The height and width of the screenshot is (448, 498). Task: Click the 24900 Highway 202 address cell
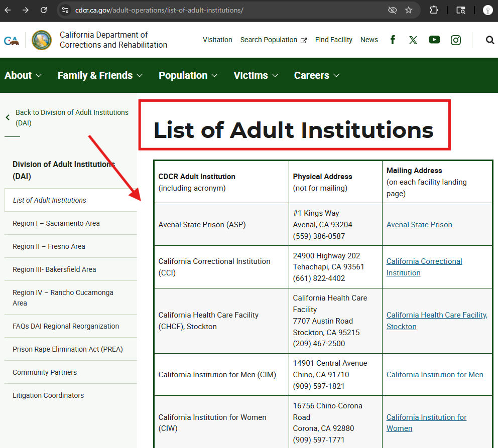[335, 267]
